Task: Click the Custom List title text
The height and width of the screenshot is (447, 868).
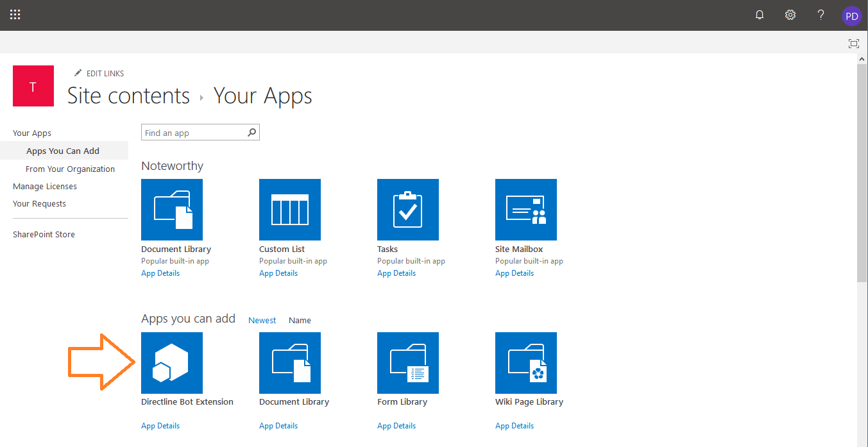Action: 282,249
